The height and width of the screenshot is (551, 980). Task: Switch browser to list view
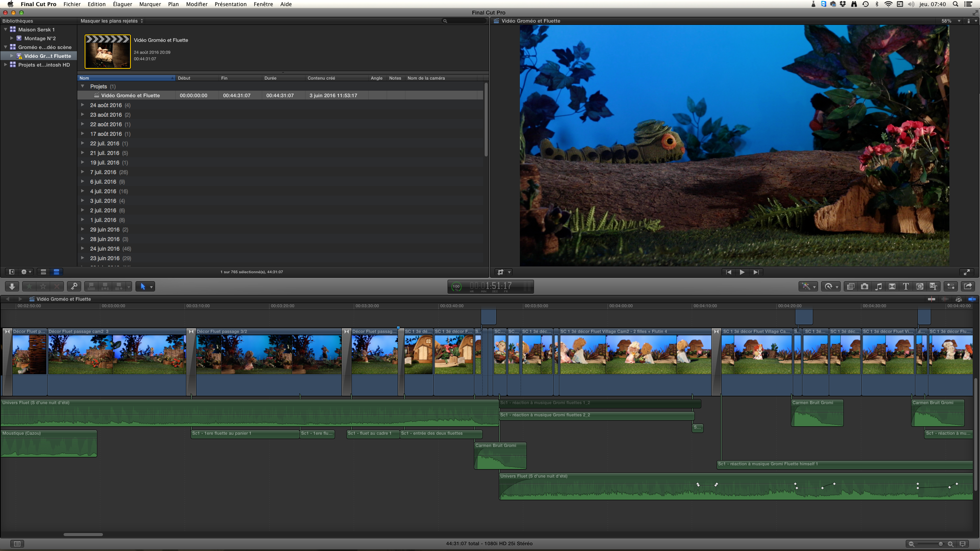click(56, 272)
